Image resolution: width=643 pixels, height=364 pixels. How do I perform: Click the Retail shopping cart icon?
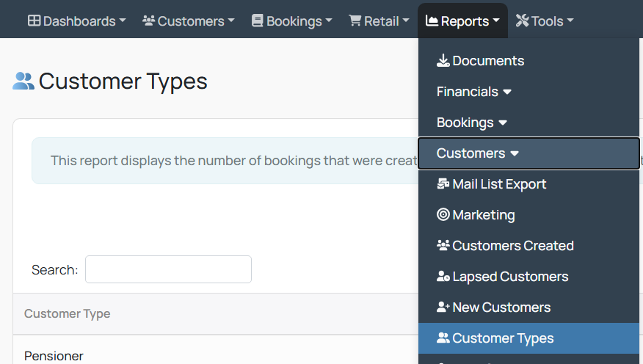[355, 21]
